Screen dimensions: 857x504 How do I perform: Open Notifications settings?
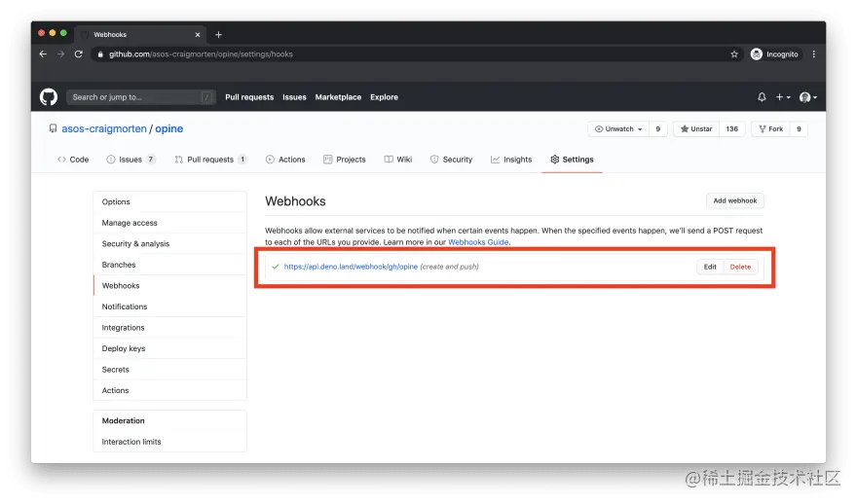170,306
